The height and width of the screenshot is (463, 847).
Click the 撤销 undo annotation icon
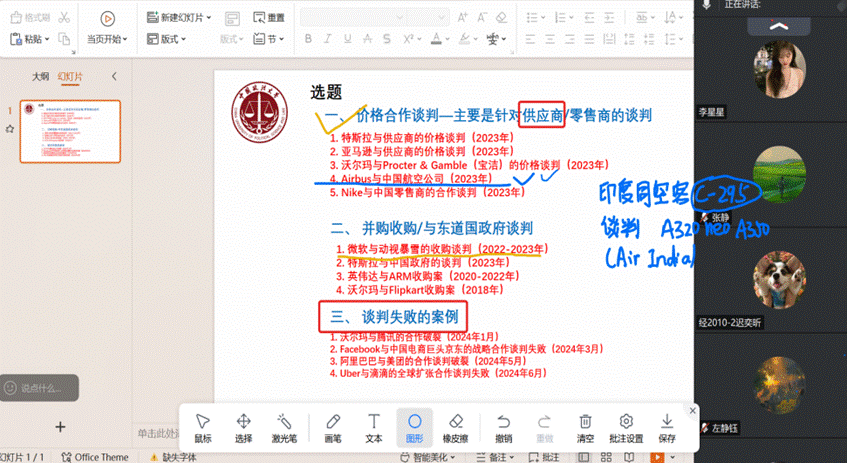click(504, 427)
